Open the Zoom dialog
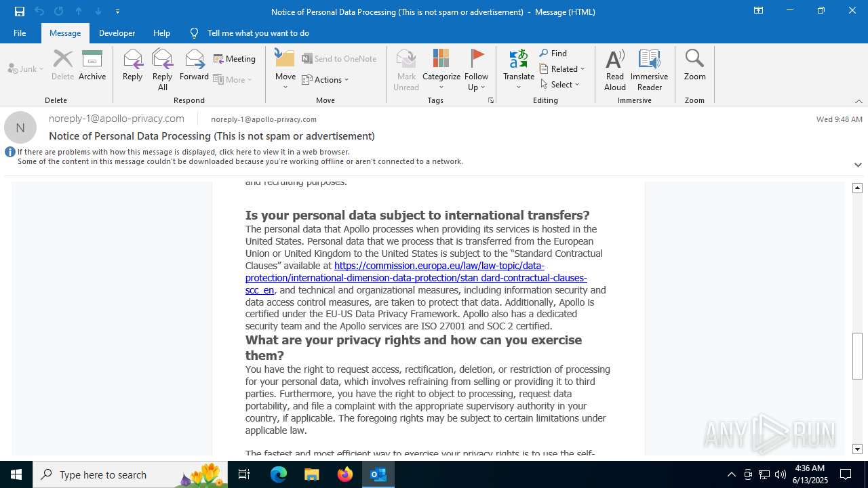Image resolution: width=868 pixels, height=488 pixels. click(695, 66)
